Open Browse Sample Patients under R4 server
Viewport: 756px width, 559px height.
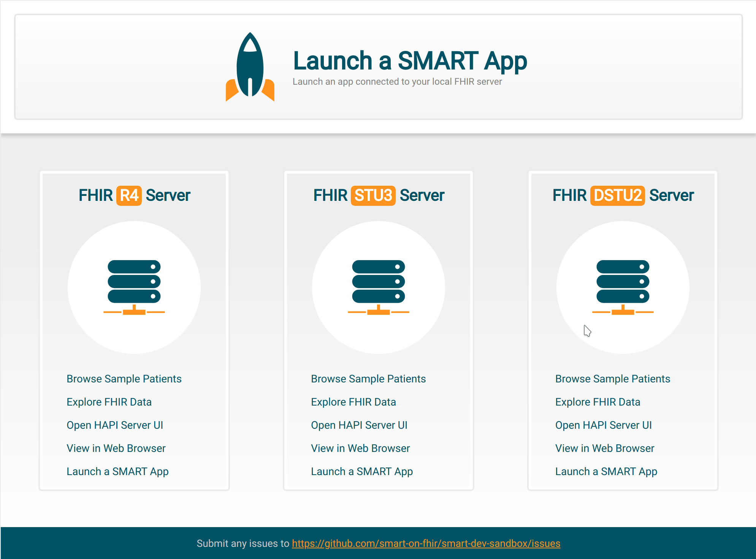(x=124, y=379)
